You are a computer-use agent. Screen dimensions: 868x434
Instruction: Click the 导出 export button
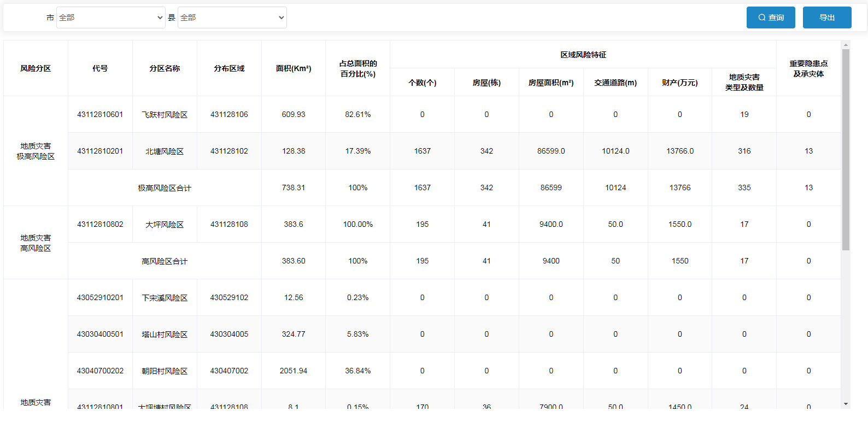click(826, 17)
